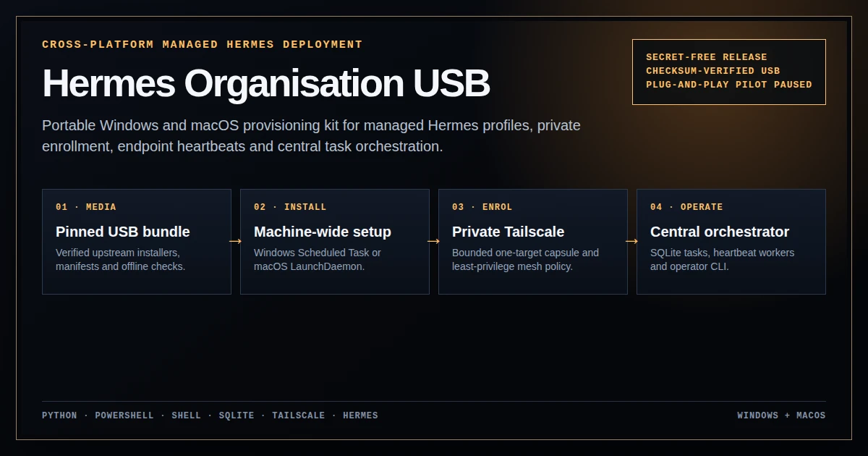
Task: Click the 'Verified upstream installers' card description
Action: [x=121, y=260]
